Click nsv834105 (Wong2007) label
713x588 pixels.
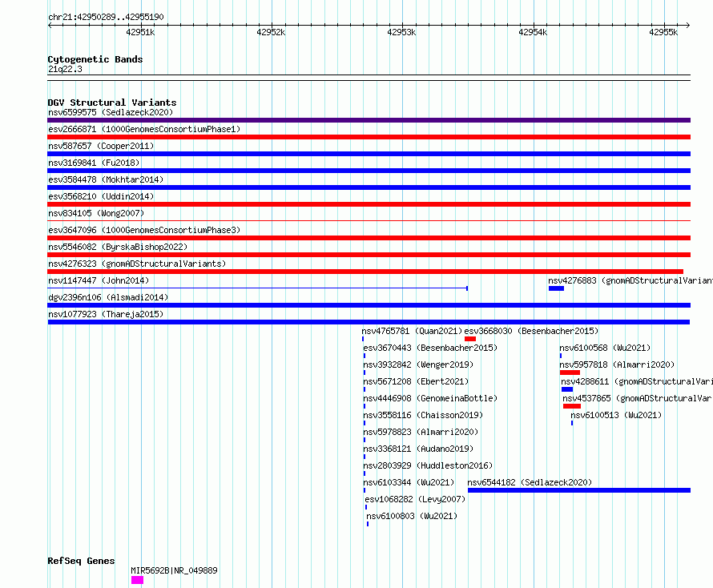(x=96, y=213)
